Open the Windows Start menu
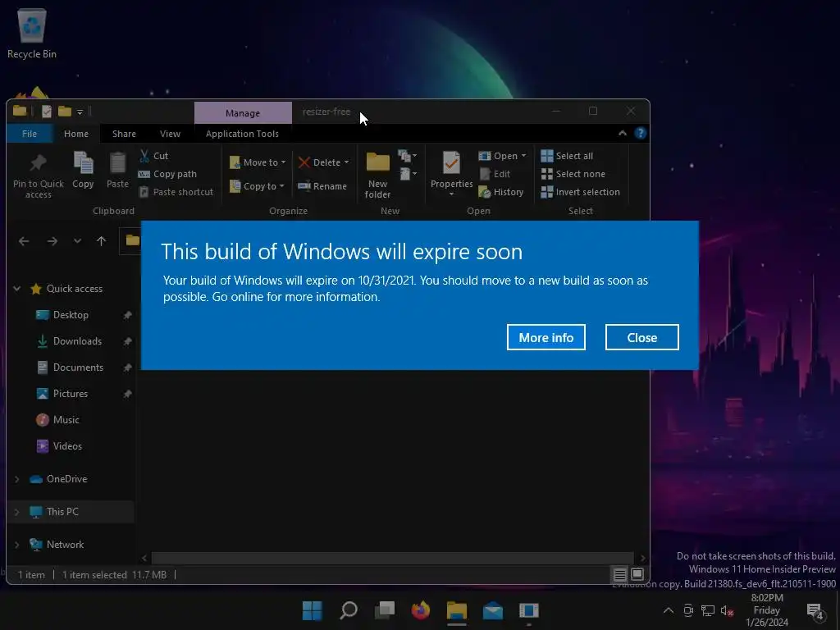 312,610
